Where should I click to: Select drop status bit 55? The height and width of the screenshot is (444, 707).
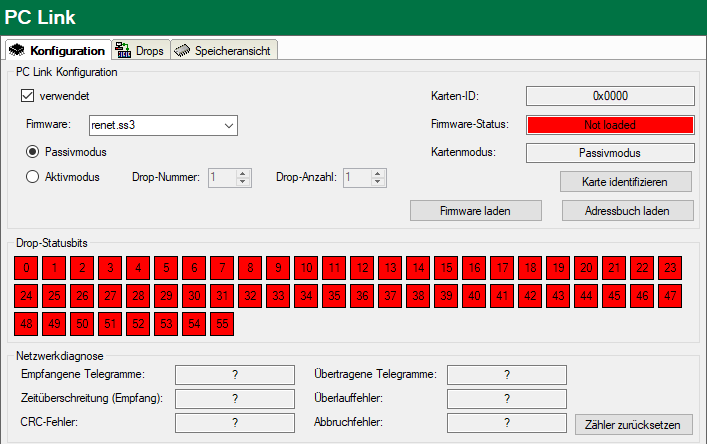click(x=222, y=324)
